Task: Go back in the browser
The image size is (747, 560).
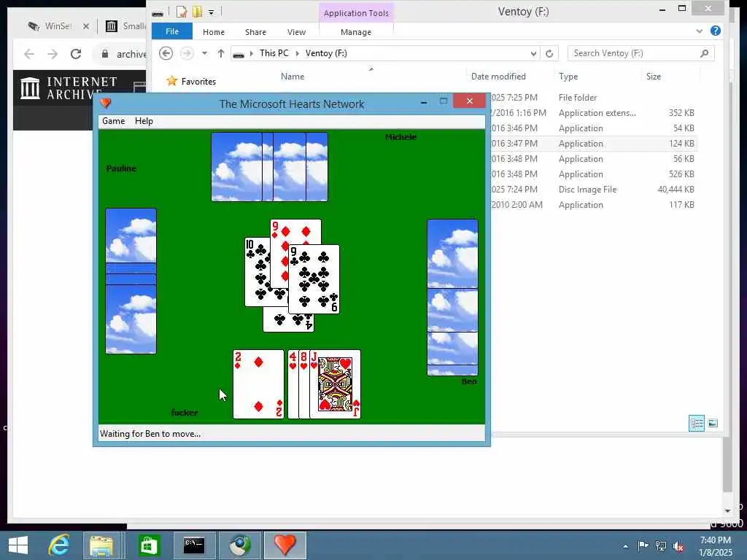Action: tap(29, 54)
